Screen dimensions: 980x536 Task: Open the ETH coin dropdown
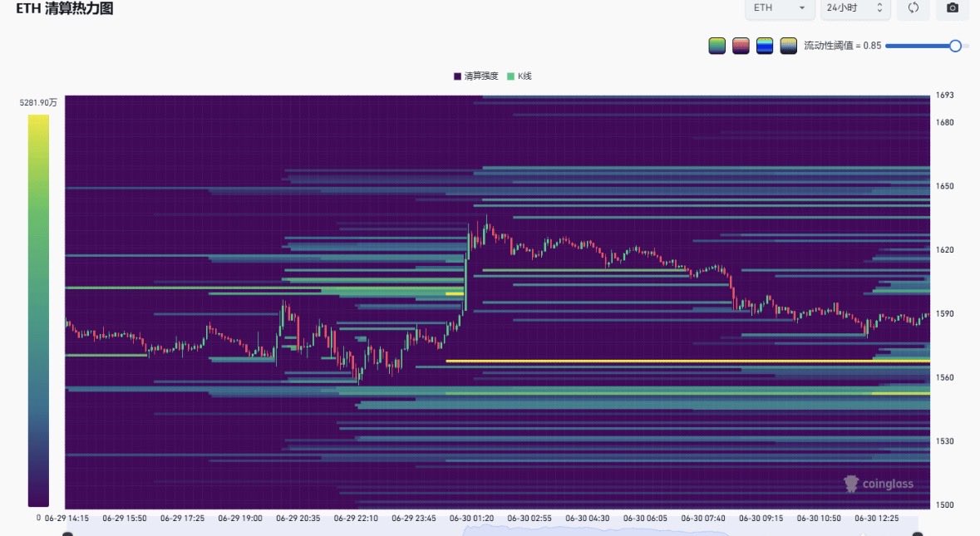click(780, 8)
